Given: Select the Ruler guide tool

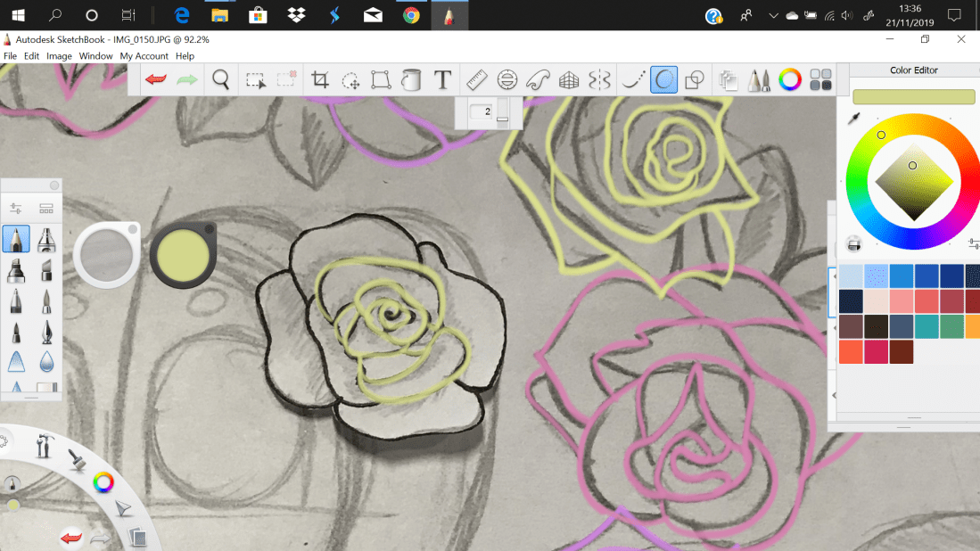Looking at the screenshot, I should (x=476, y=79).
